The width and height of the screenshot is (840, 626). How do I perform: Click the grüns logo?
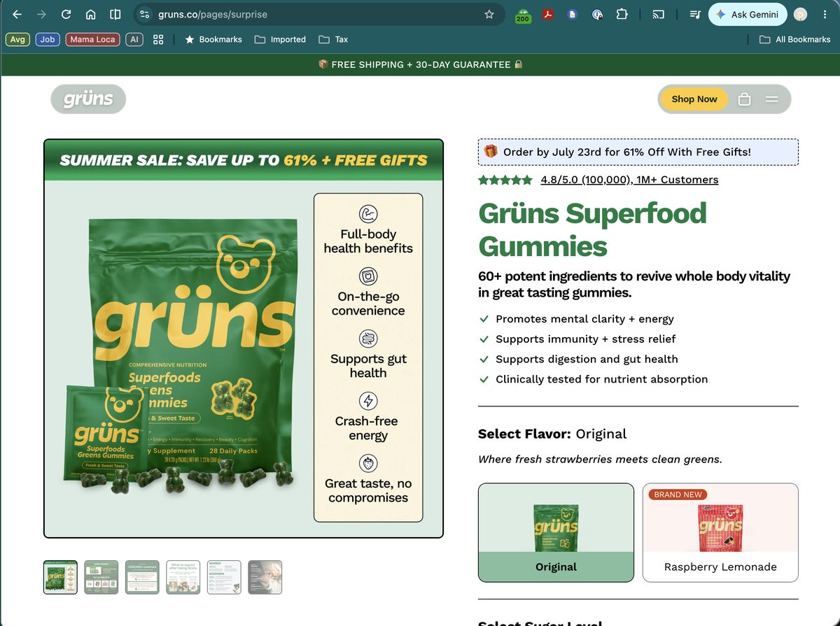(x=88, y=99)
